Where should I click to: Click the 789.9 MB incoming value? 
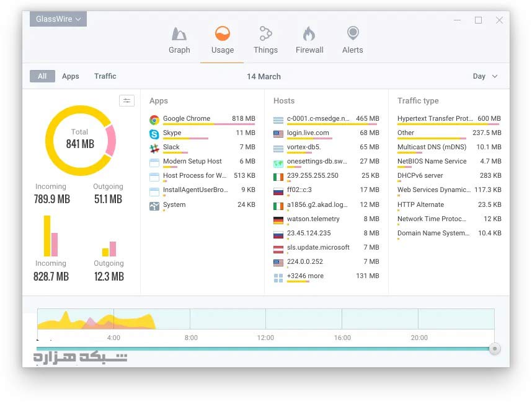pos(52,199)
